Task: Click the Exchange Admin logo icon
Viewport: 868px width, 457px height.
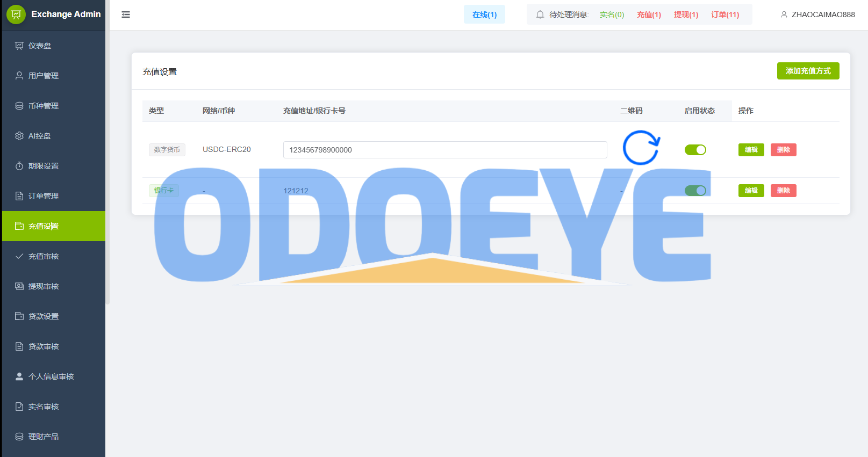Action: [x=16, y=14]
